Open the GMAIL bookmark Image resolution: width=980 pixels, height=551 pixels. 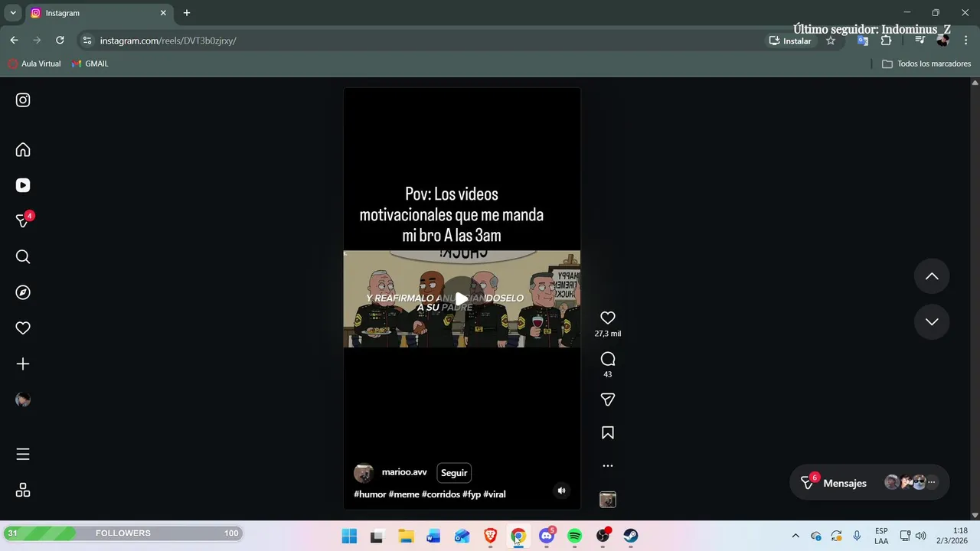pyautogui.click(x=90, y=64)
